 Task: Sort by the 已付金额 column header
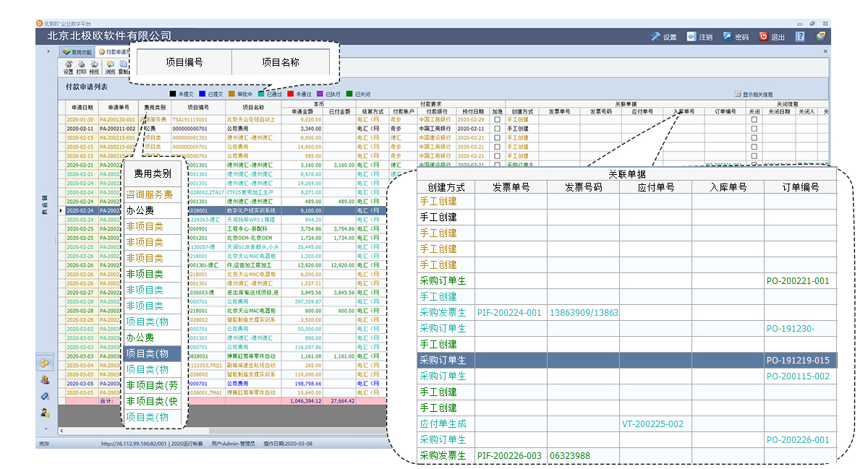(339, 111)
